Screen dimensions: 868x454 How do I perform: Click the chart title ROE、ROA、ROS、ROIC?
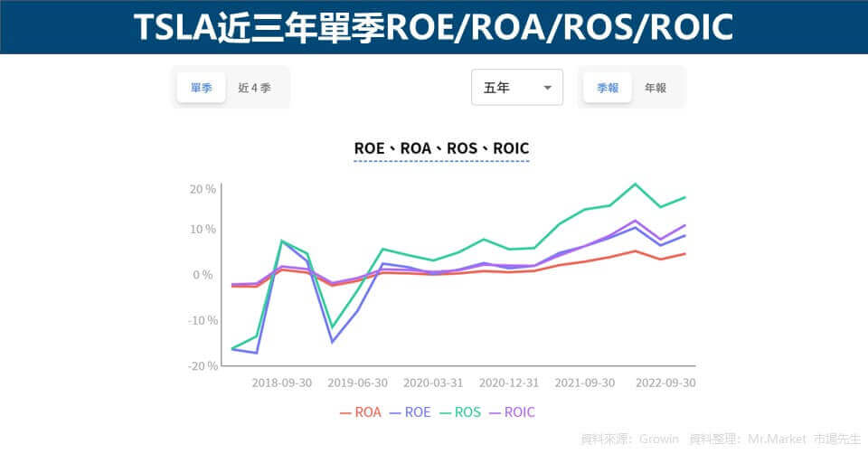pyautogui.click(x=442, y=148)
